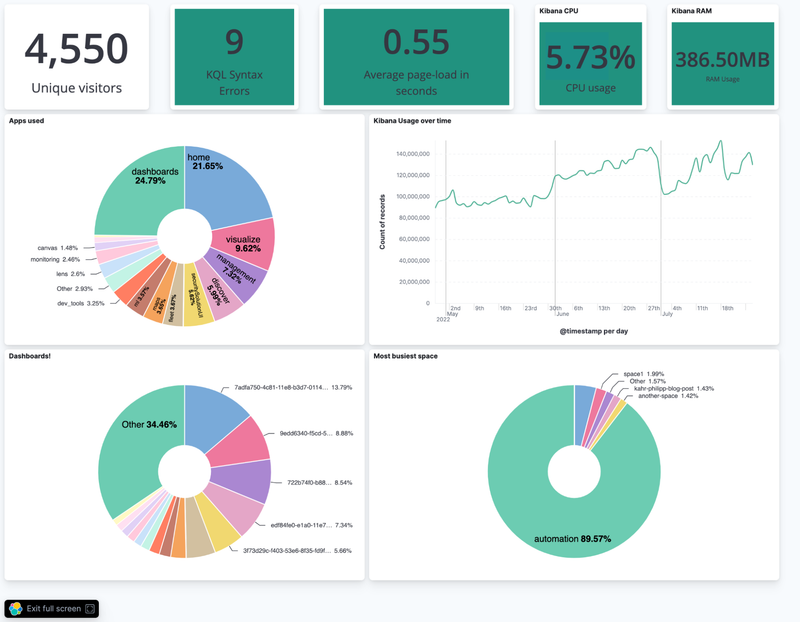Click the 7adfa750 dashboard label at 13.79%
Viewport: 800px width, 622px height.
click(280, 387)
